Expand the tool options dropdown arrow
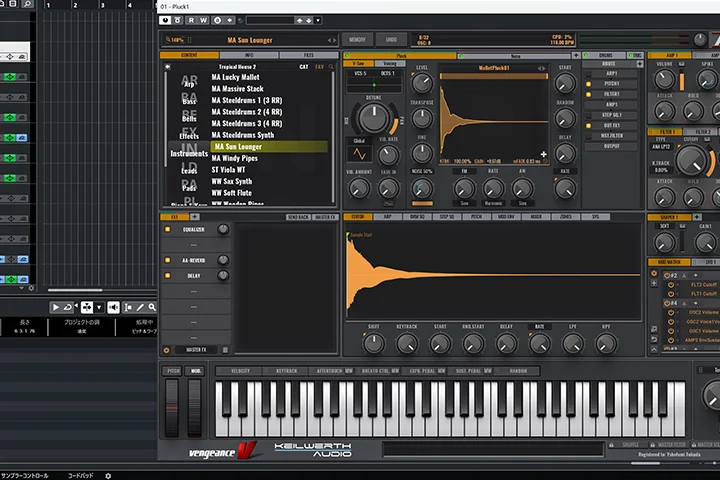This screenshot has width=720, height=480. click(99, 307)
